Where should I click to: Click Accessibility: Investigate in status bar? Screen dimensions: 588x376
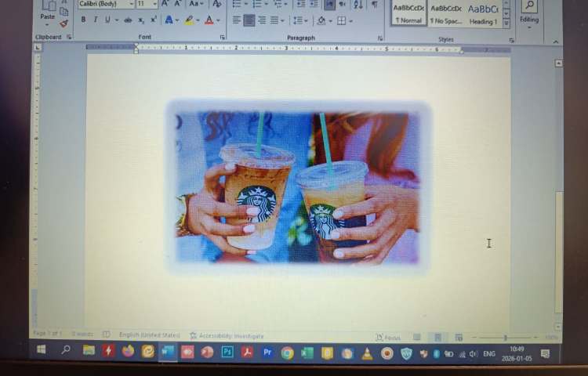227,336
